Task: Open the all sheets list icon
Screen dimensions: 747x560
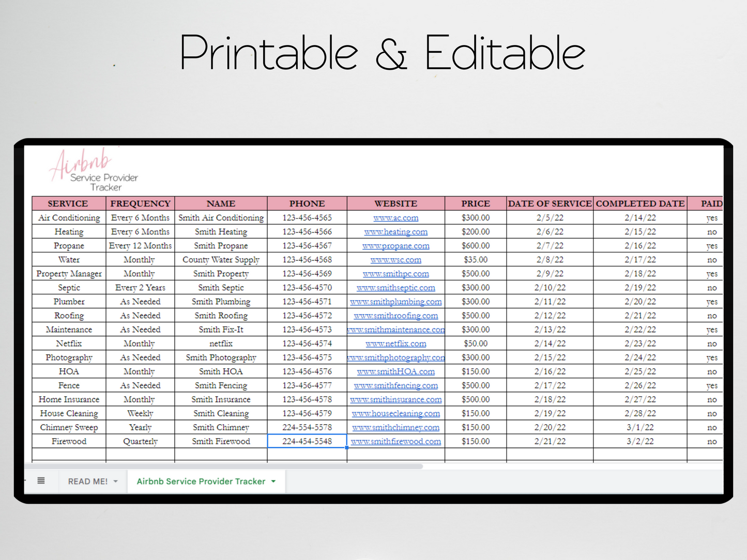Action: [41, 481]
